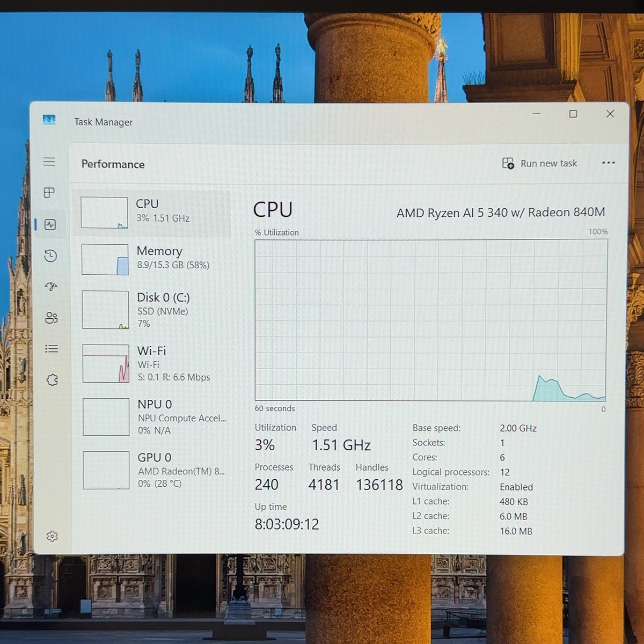Viewport: 644px width, 644px height.
Task: Select the Wi-Fi performance item
Action: (x=153, y=363)
